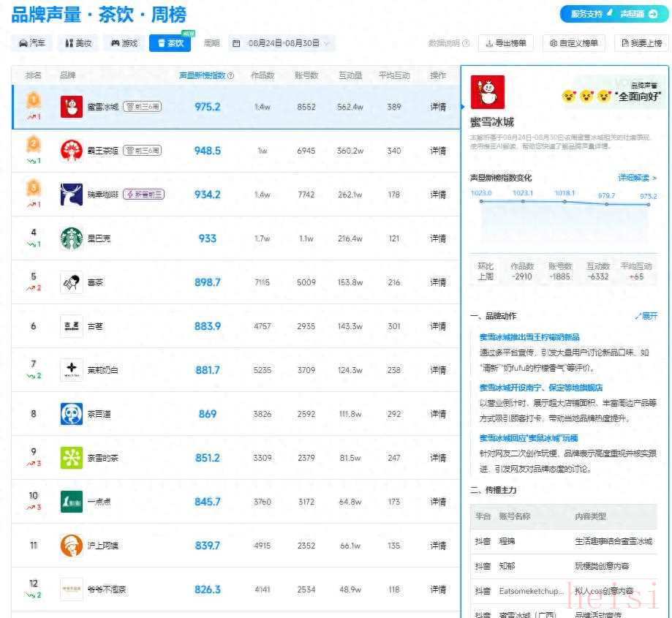The image size is (672, 618).
Task: Click the 瑞幸咖啡 deer logo
Action: pyautogui.click(x=72, y=195)
